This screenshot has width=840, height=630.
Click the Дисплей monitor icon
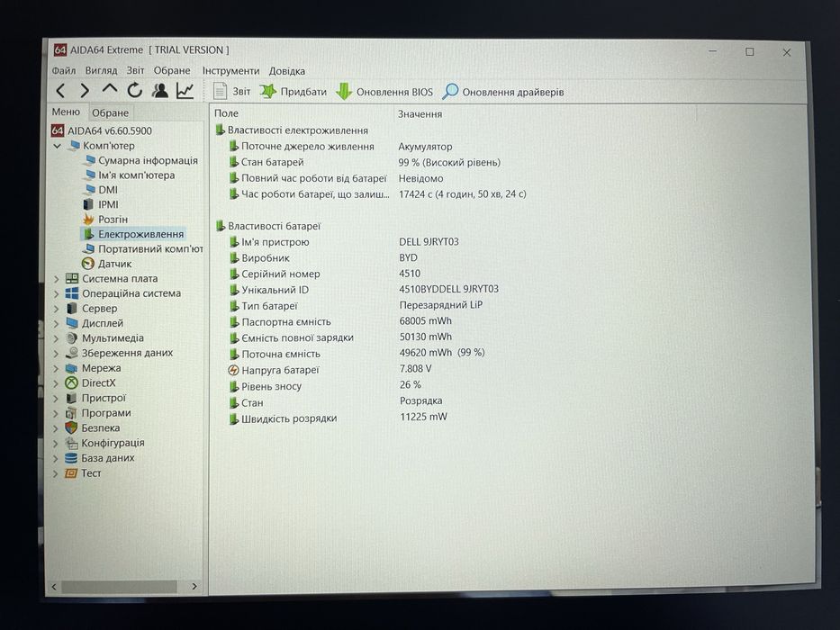(x=72, y=323)
